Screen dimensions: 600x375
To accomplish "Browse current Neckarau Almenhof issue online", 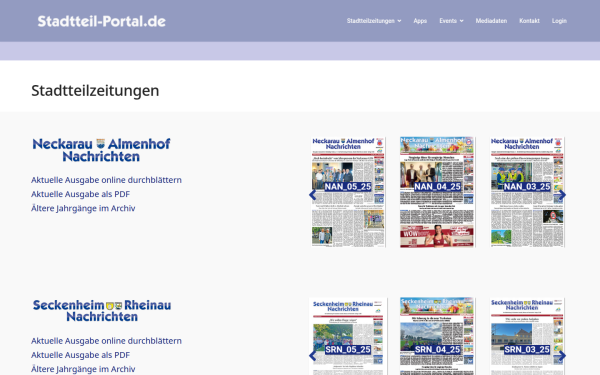I will [106, 180].
